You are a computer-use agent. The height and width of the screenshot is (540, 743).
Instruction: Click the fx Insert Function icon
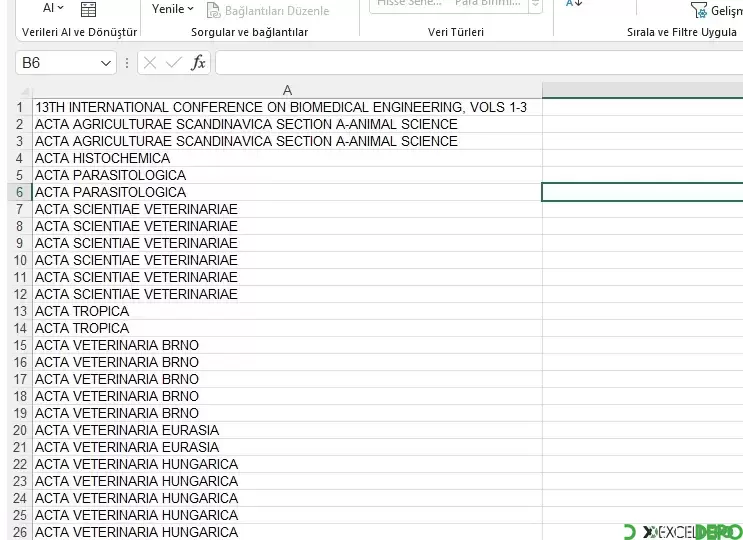[198, 63]
